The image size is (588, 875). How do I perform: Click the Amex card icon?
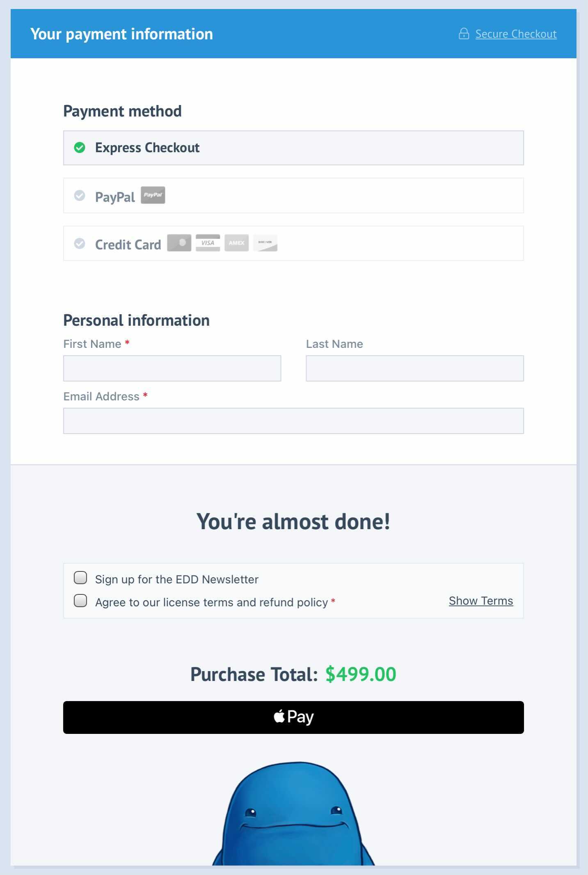point(236,243)
